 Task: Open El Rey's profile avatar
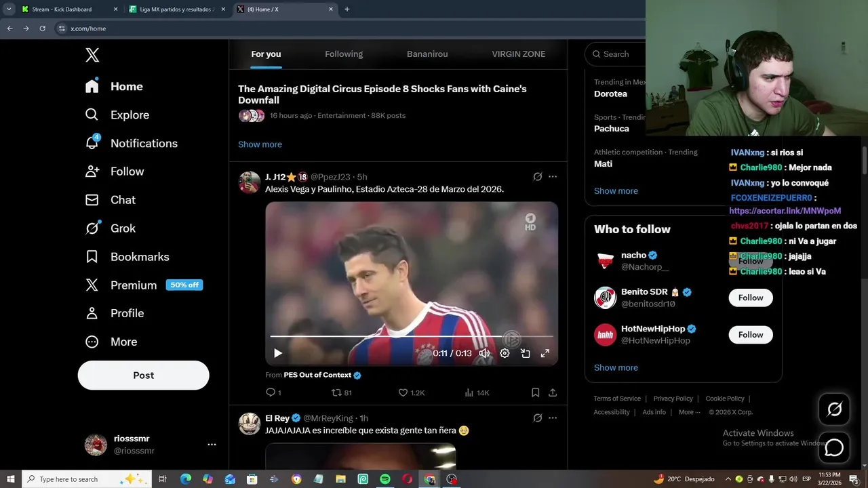(x=250, y=424)
